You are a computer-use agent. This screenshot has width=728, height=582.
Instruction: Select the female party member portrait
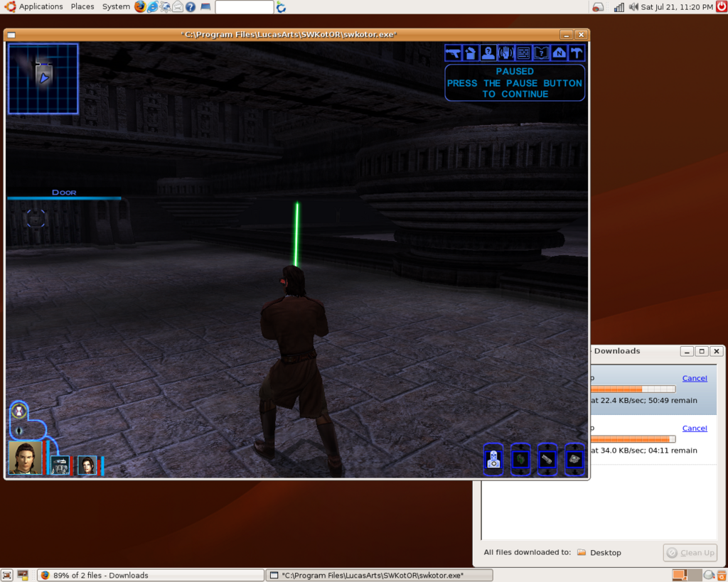click(x=87, y=465)
